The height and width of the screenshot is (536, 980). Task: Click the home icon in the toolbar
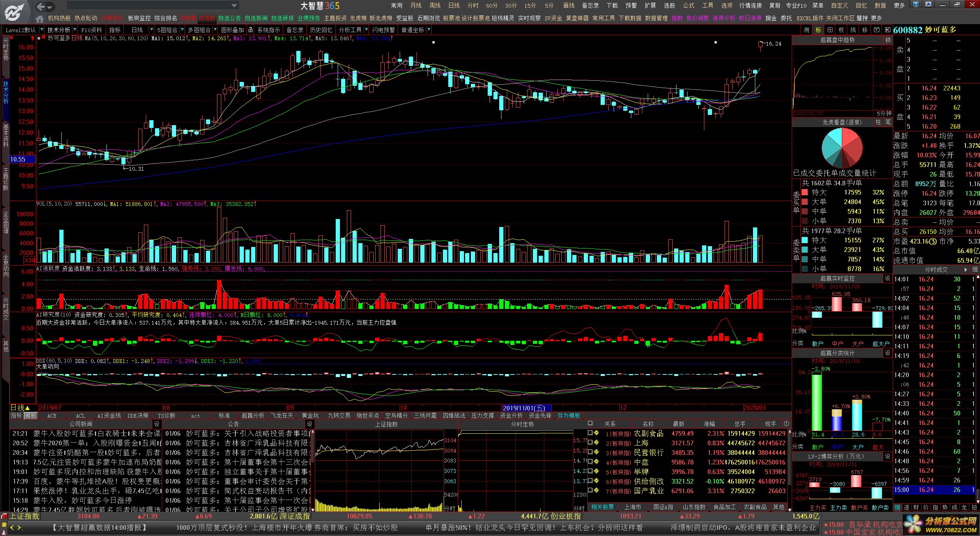click(x=39, y=19)
